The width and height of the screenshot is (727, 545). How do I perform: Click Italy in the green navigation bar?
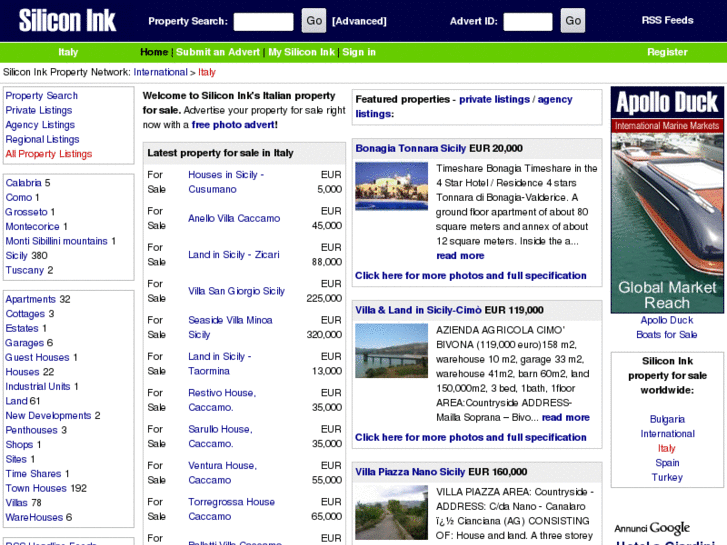(68, 52)
